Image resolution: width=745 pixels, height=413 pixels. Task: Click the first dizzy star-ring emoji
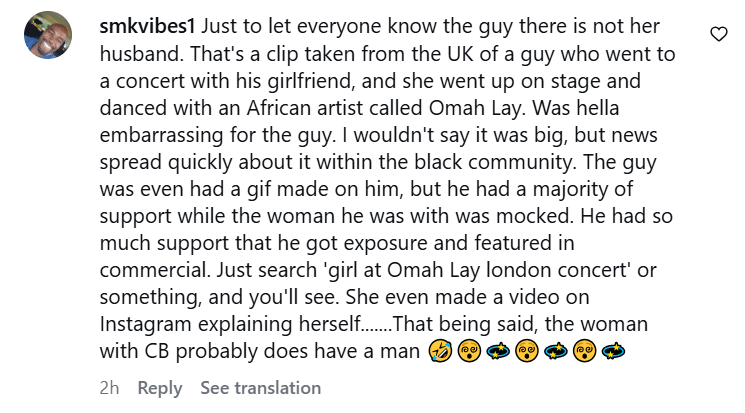point(496,351)
